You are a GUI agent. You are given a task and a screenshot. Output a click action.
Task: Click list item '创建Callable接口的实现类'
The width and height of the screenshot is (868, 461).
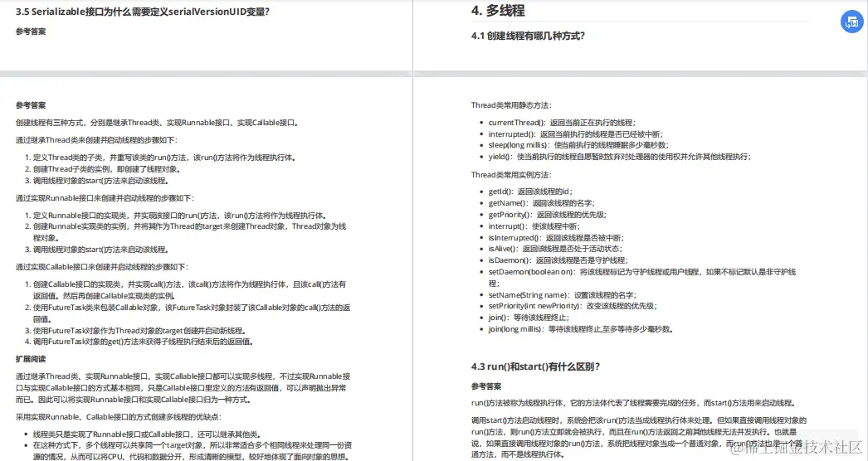(x=189, y=290)
